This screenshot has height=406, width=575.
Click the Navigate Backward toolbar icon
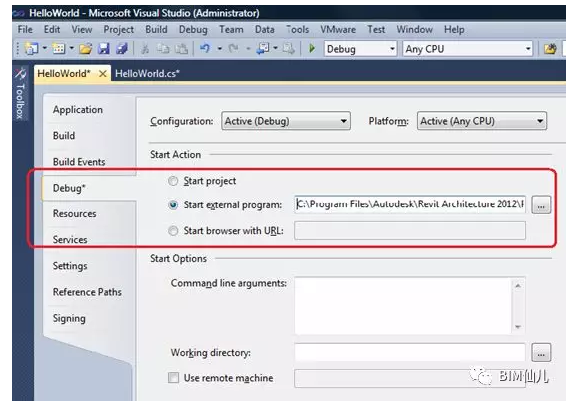pos(263,48)
